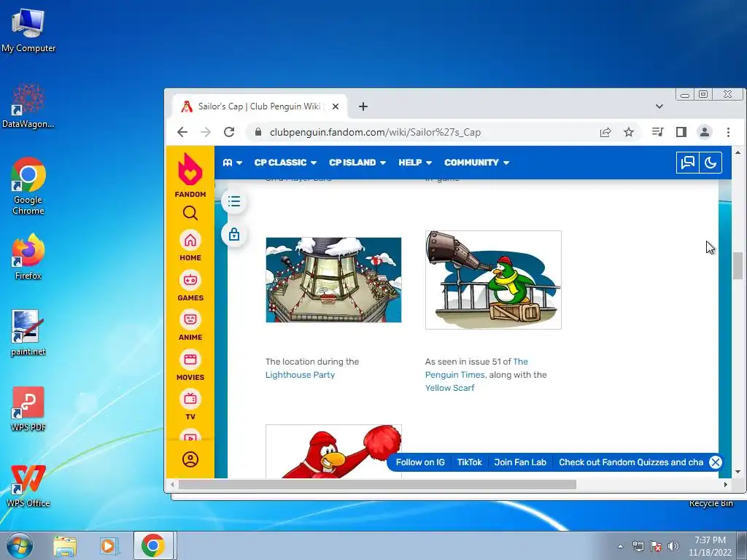Expand the COMMUNITY menu
The height and width of the screenshot is (560, 747).
(477, 163)
